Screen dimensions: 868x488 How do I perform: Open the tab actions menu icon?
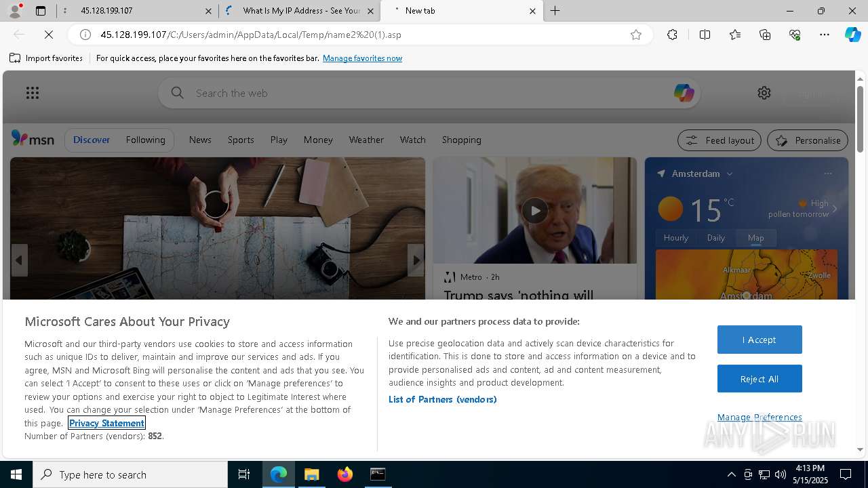41,11
